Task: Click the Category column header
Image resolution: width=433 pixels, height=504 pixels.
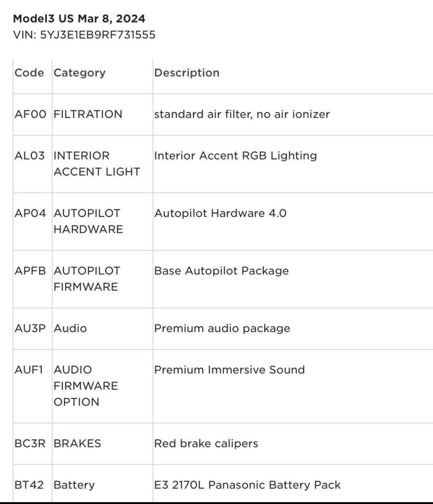Action: (80, 73)
